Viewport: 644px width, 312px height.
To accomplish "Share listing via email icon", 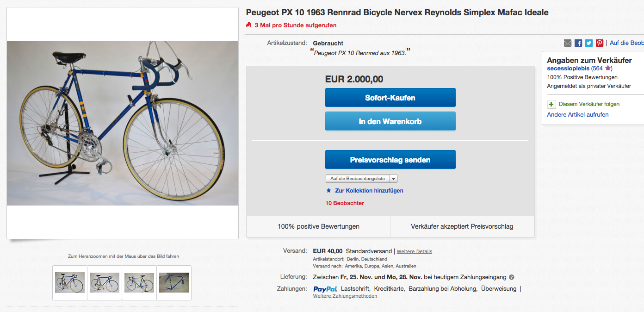I will [568, 43].
